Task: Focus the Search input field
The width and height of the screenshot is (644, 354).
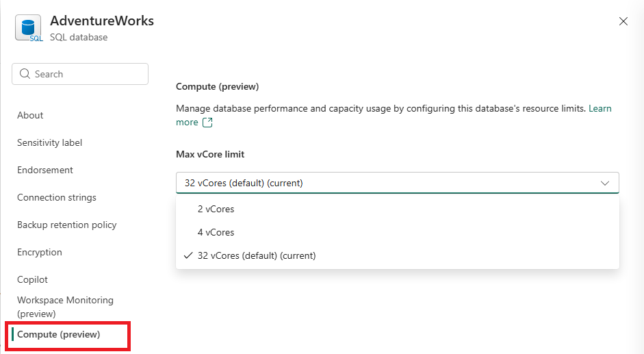Action: (80, 74)
